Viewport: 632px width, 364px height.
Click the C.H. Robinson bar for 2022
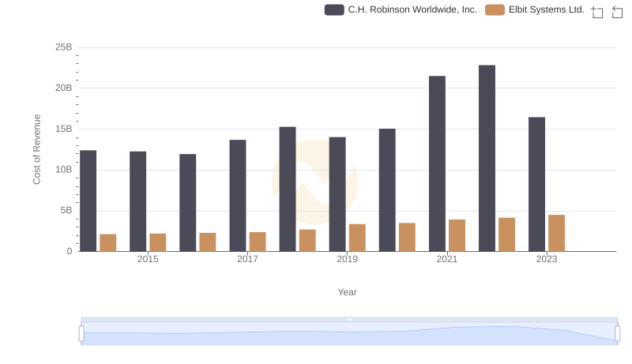[487, 158]
